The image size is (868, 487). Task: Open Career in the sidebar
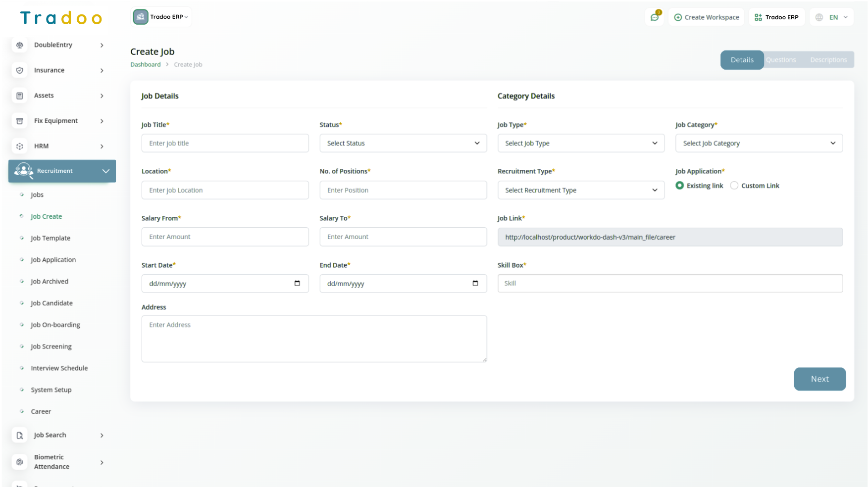point(41,412)
